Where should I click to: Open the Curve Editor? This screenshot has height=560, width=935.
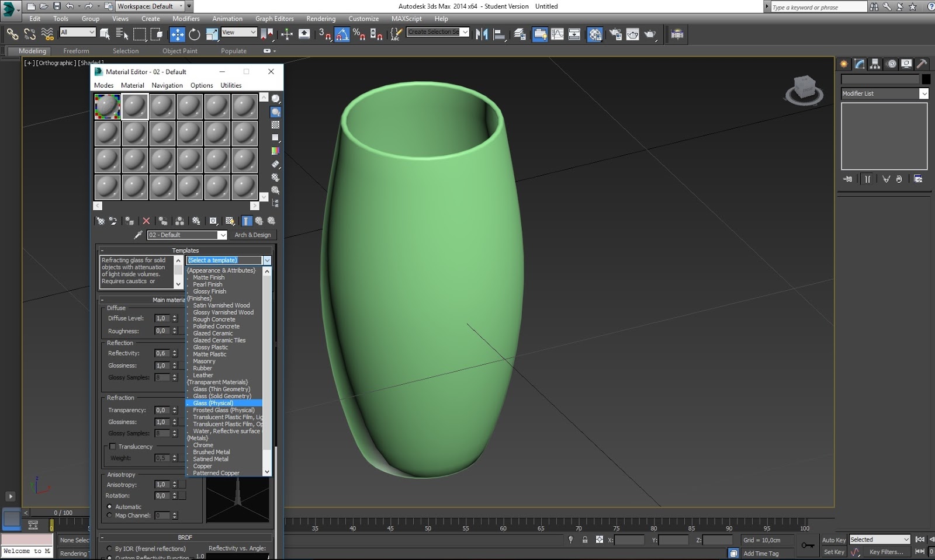[558, 33]
